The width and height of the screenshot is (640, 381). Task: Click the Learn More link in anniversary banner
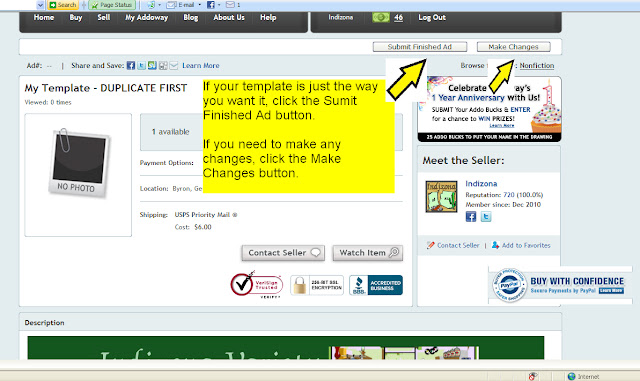point(502,126)
